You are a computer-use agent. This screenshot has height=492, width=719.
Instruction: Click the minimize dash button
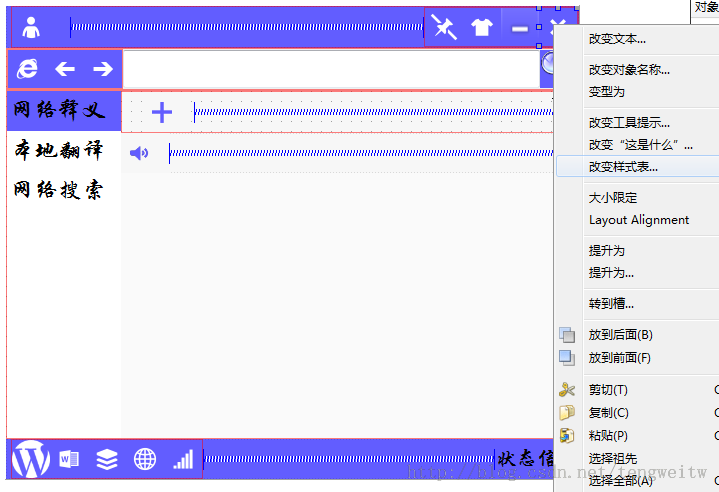(x=520, y=29)
